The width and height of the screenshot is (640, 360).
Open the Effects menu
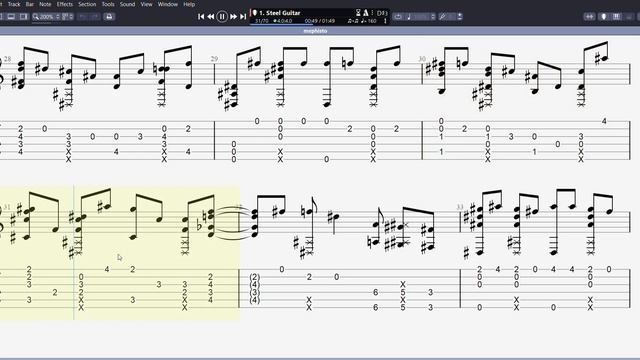[64, 4]
